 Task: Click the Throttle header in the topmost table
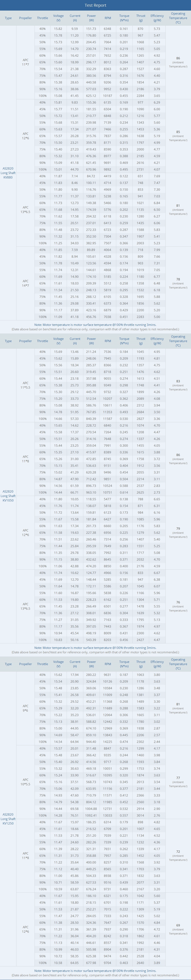click(x=42, y=18)
